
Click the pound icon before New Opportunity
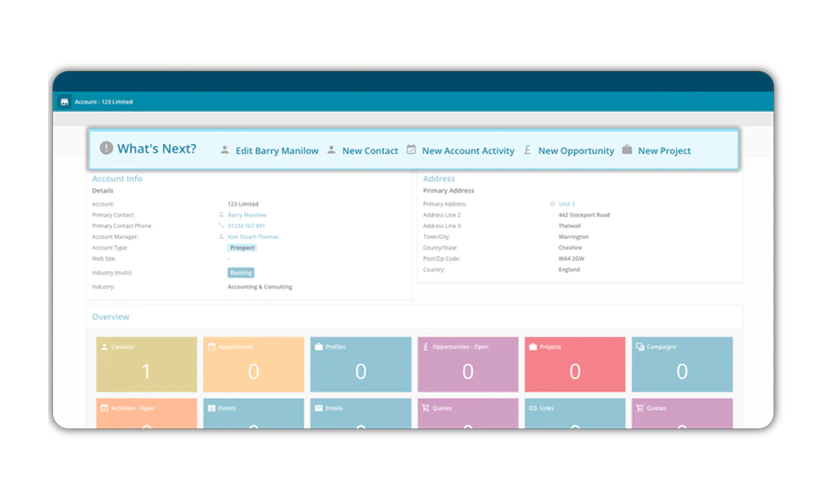click(x=527, y=150)
